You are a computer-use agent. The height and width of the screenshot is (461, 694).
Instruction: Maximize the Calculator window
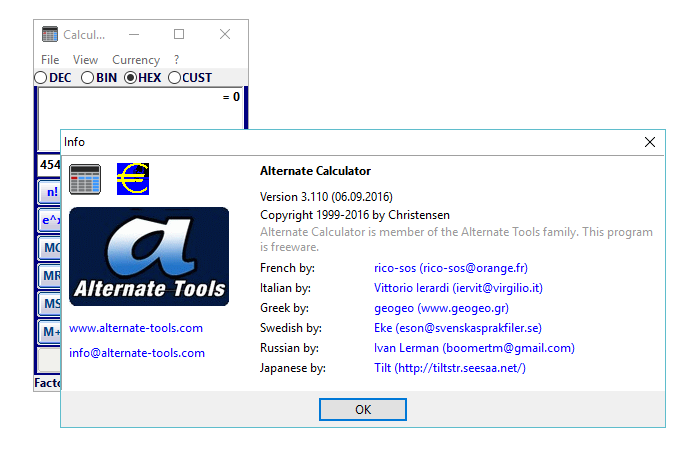179,34
